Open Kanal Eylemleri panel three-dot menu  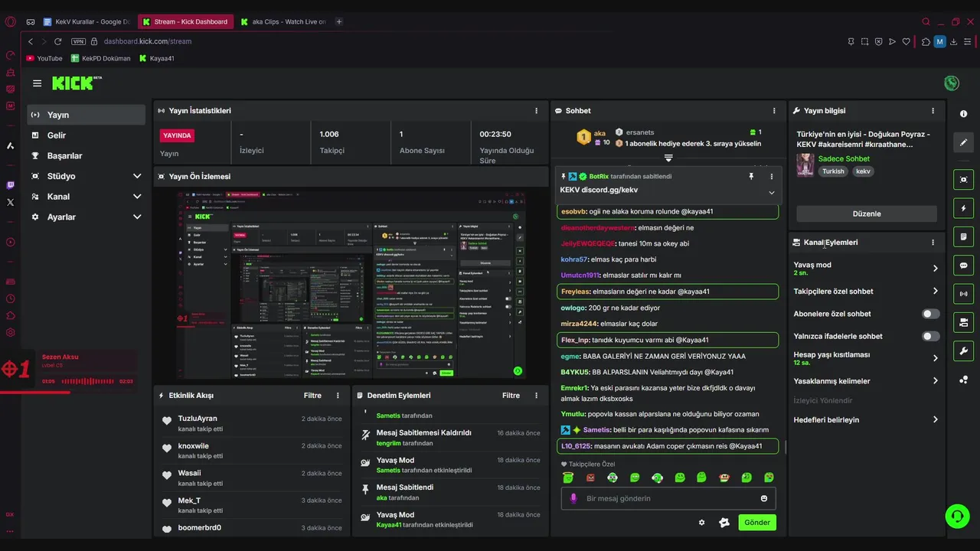click(x=933, y=243)
